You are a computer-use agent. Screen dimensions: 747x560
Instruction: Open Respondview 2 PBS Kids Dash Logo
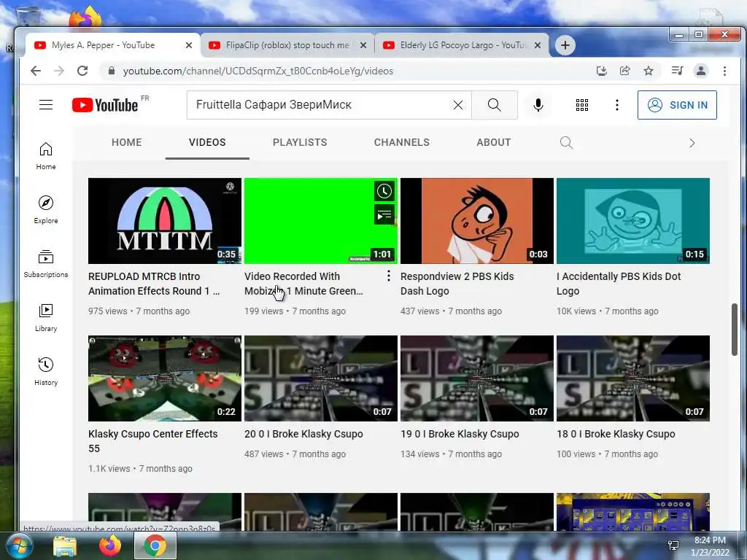click(x=457, y=284)
